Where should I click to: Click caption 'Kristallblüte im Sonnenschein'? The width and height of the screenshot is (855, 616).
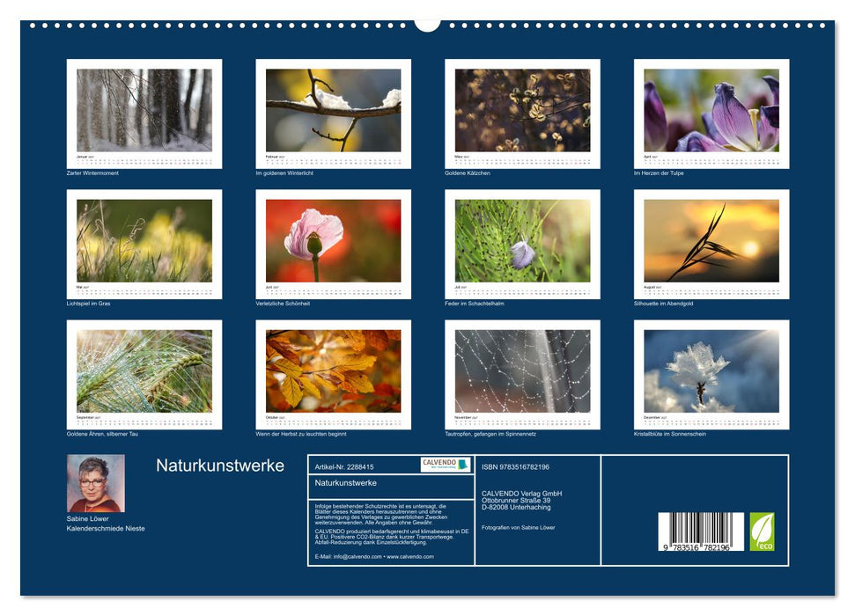(x=669, y=434)
